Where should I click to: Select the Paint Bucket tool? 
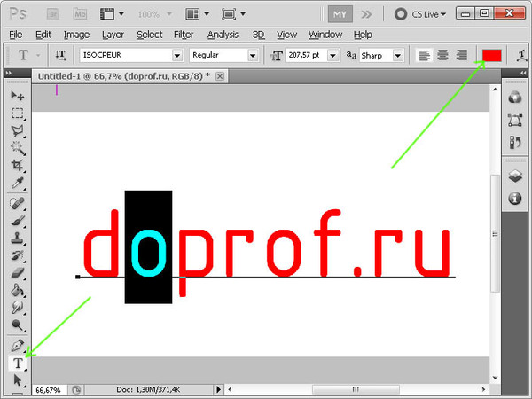[17, 291]
